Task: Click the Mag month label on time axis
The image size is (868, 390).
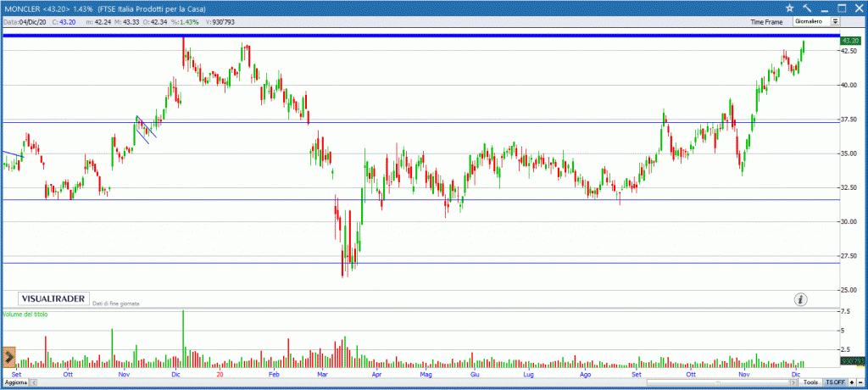Action: click(x=426, y=374)
